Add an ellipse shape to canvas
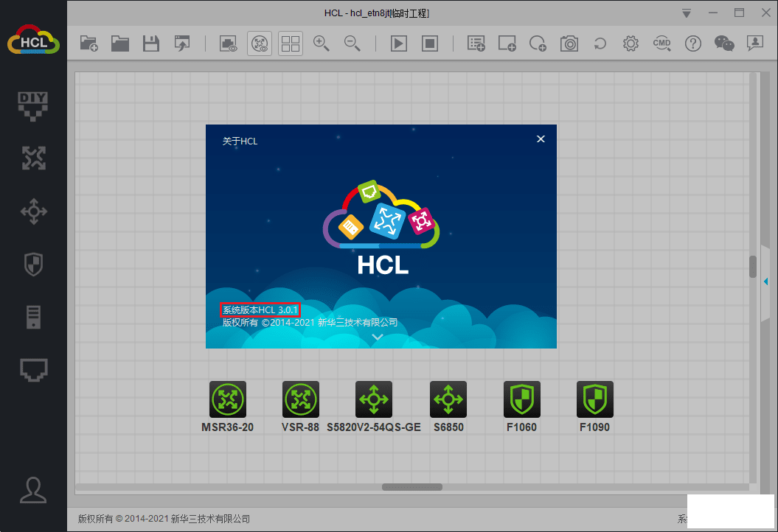The image size is (778, 532). 538,43
